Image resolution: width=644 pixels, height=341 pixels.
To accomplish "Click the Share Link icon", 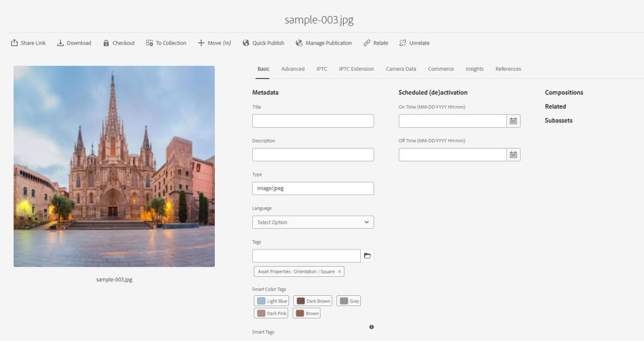I will click(14, 43).
